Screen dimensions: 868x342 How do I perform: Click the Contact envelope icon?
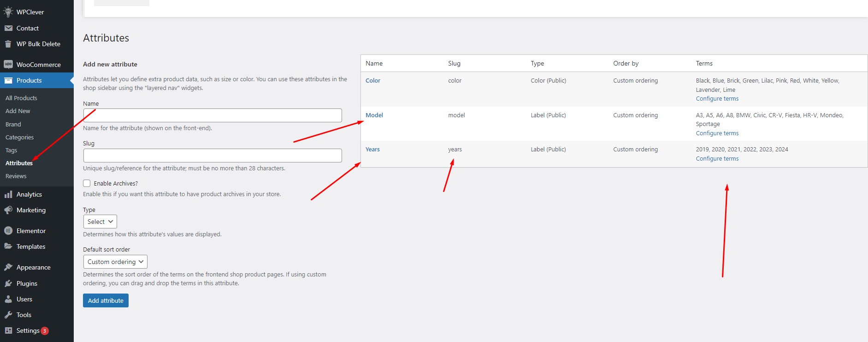8,28
